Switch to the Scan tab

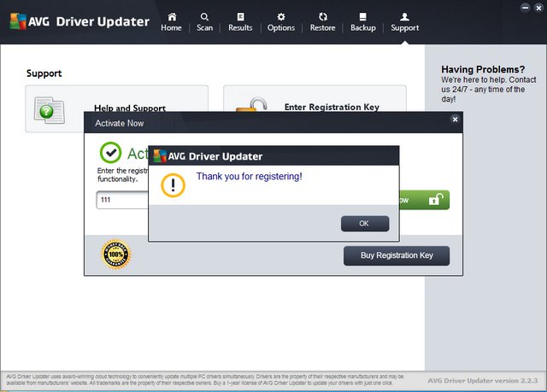tap(205, 22)
